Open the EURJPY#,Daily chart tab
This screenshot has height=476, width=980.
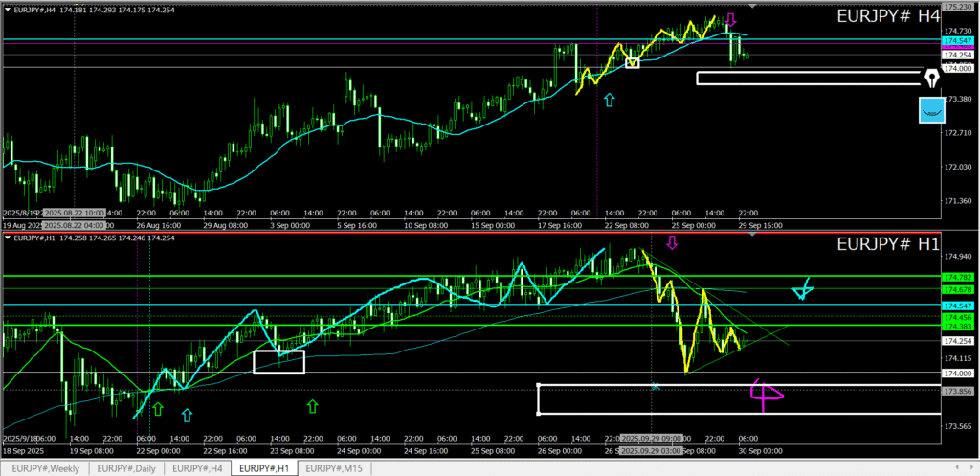click(126, 468)
